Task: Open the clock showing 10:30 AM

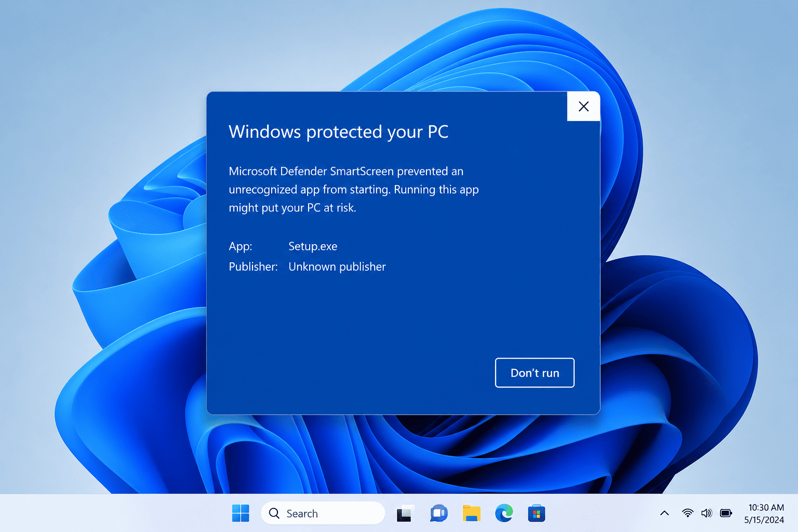Action: pyautogui.click(x=766, y=508)
